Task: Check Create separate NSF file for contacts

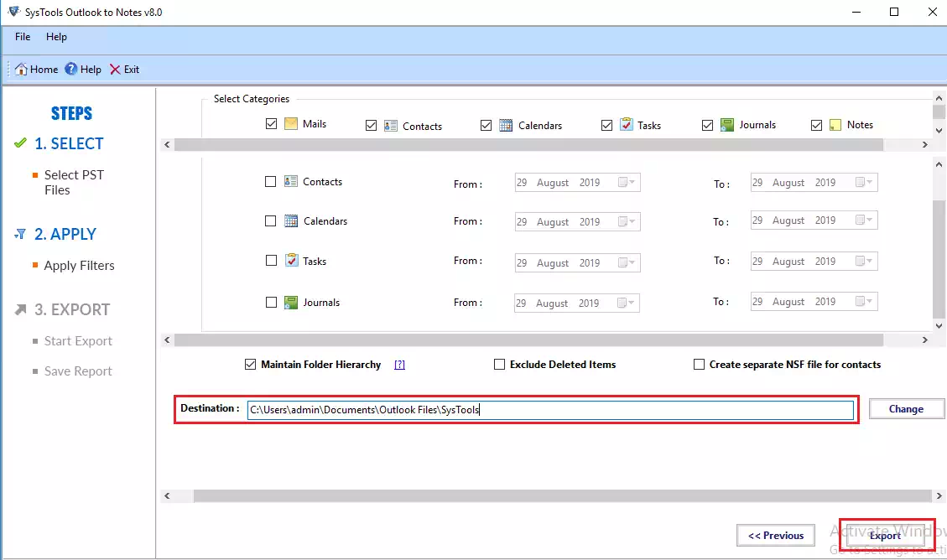Action: [x=699, y=364]
